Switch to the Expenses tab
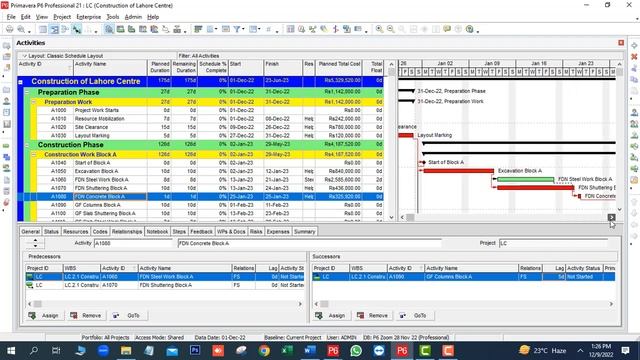The image size is (640, 360). tap(278, 231)
